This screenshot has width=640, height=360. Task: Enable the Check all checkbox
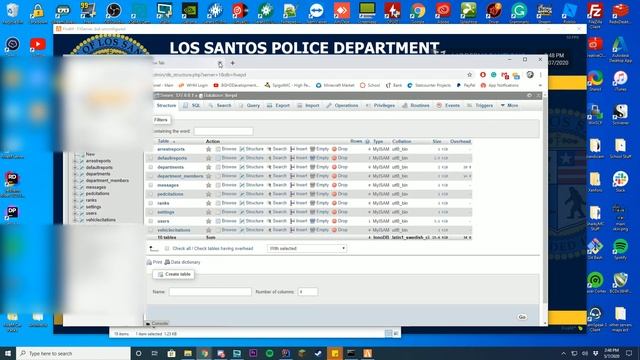tap(167, 249)
